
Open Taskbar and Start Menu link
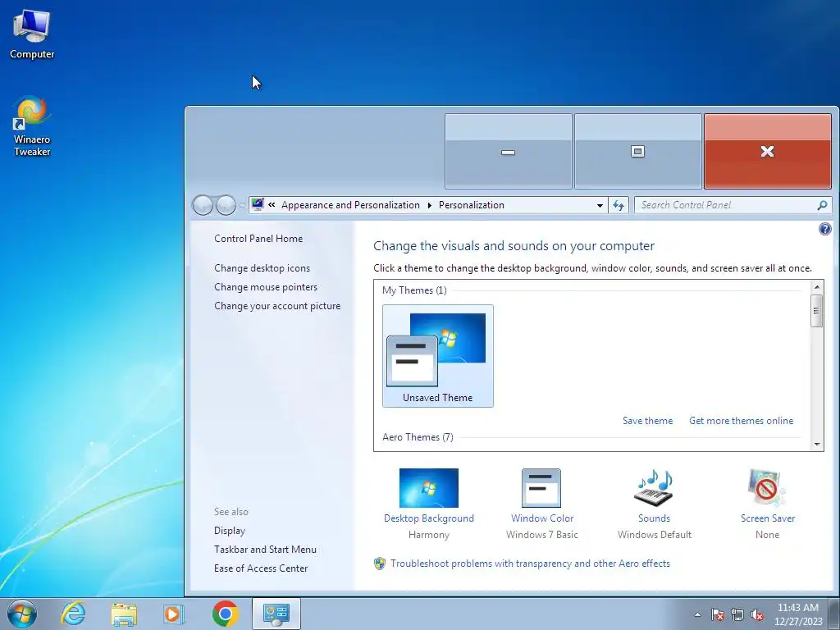click(265, 550)
